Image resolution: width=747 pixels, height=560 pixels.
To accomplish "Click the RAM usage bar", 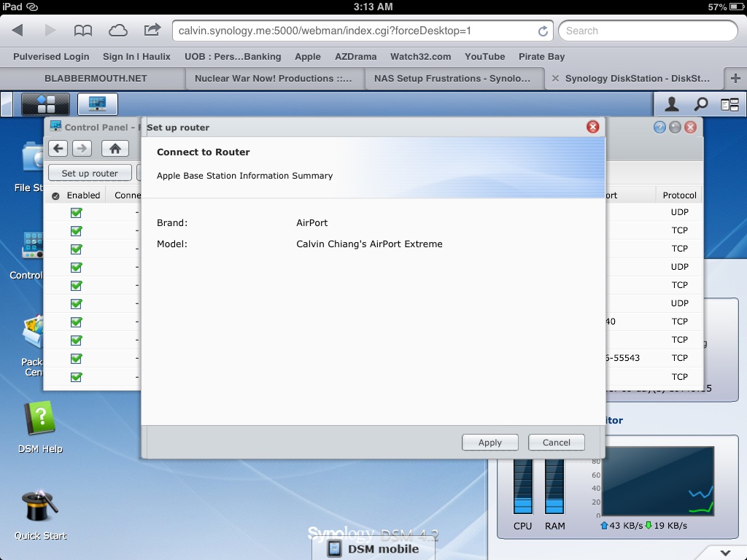I will 554,486.
